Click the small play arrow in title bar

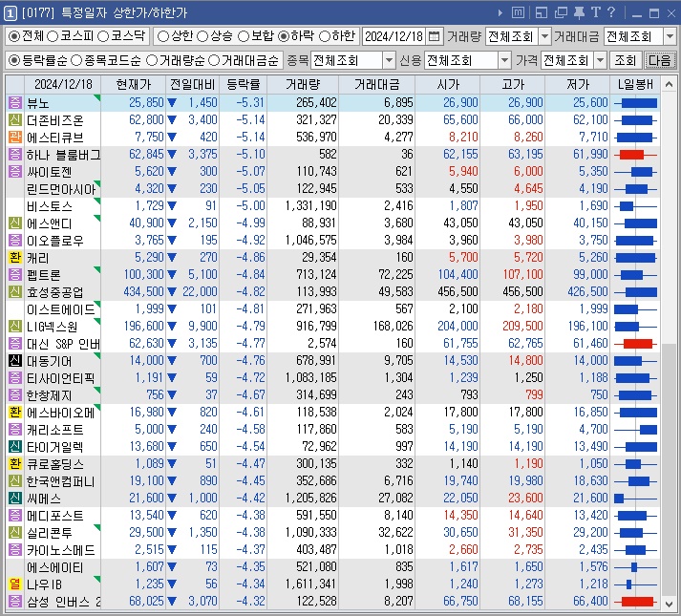(500, 13)
